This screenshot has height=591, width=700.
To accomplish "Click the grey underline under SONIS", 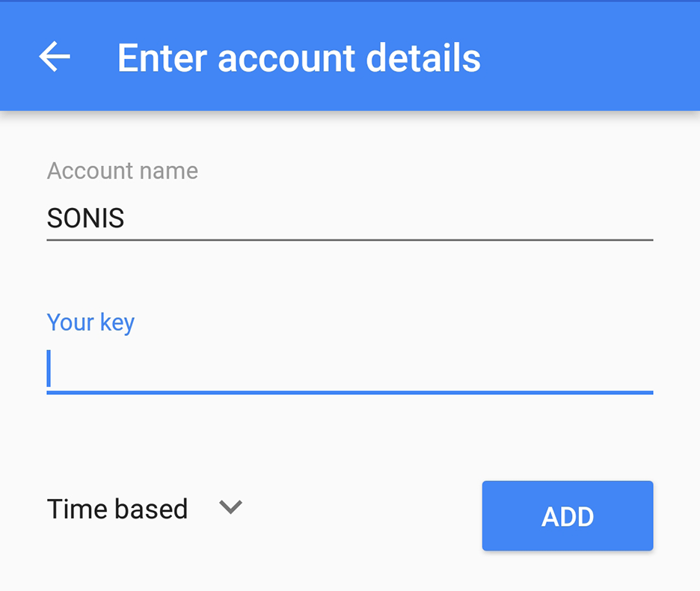I will 349,240.
